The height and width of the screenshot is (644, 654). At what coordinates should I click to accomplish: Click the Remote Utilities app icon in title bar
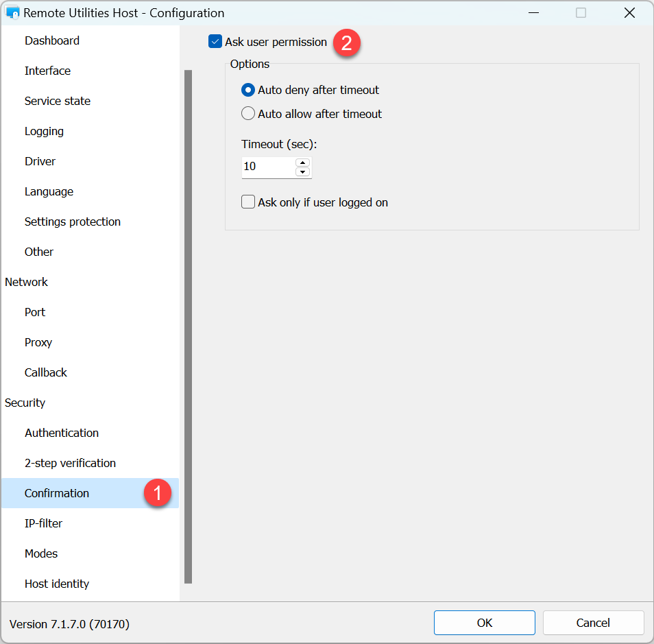point(12,12)
